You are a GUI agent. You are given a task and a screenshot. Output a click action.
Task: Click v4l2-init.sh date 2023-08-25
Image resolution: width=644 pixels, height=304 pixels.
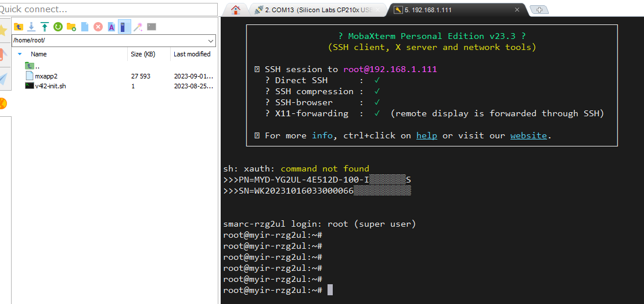point(193,86)
